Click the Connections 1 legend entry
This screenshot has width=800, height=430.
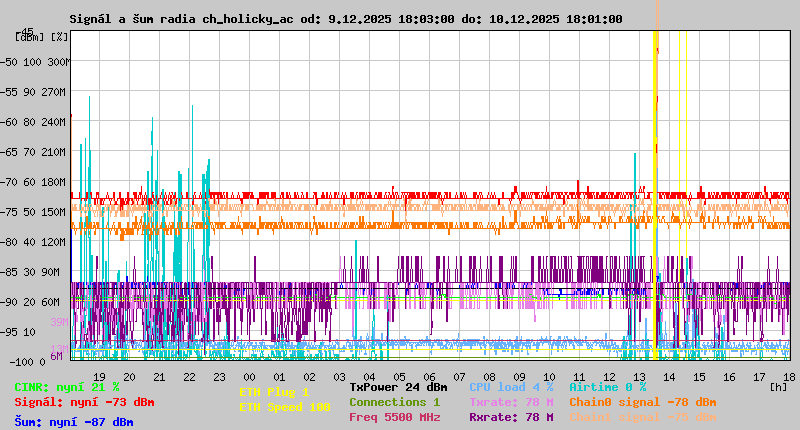pyautogui.click(x=394, y=402)
